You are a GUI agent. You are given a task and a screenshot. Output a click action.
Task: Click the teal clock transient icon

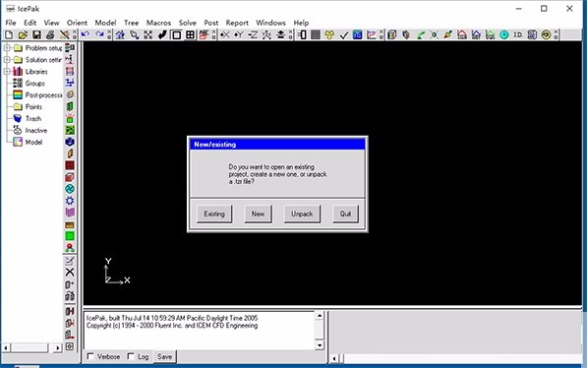tap(504, 34)
